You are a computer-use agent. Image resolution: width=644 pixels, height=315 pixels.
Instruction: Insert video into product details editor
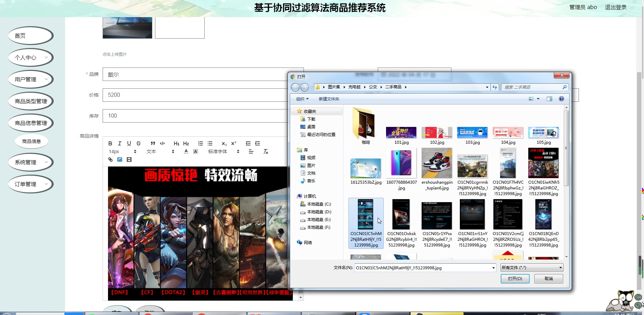129,160
